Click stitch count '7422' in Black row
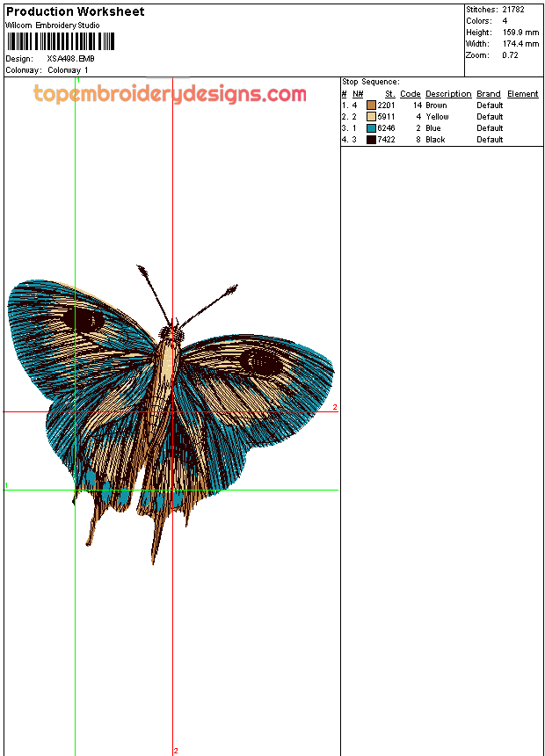Viewport: 545px width, 756px height. coord(386,140)
